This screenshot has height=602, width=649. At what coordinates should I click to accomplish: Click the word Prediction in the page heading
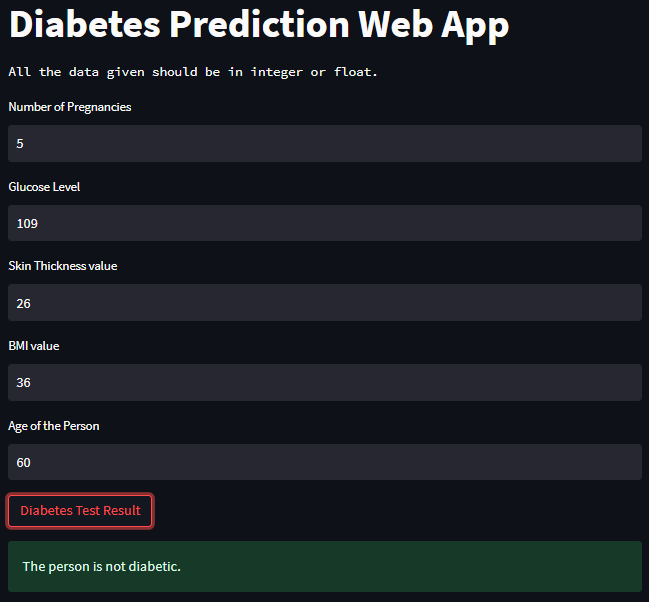[x=260, y=24]
